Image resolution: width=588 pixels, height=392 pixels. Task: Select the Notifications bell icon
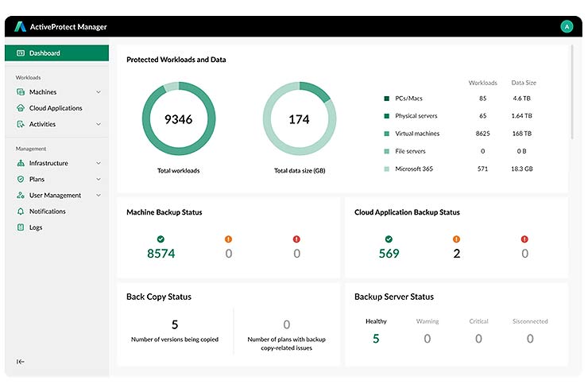[21, 212]
